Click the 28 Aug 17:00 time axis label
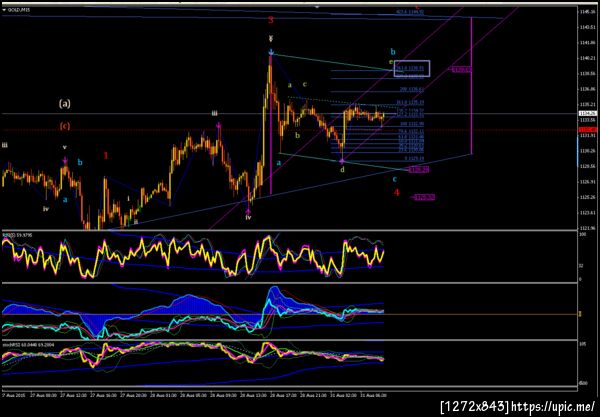Viewport: 600px width, 417px height. (281, 395)
